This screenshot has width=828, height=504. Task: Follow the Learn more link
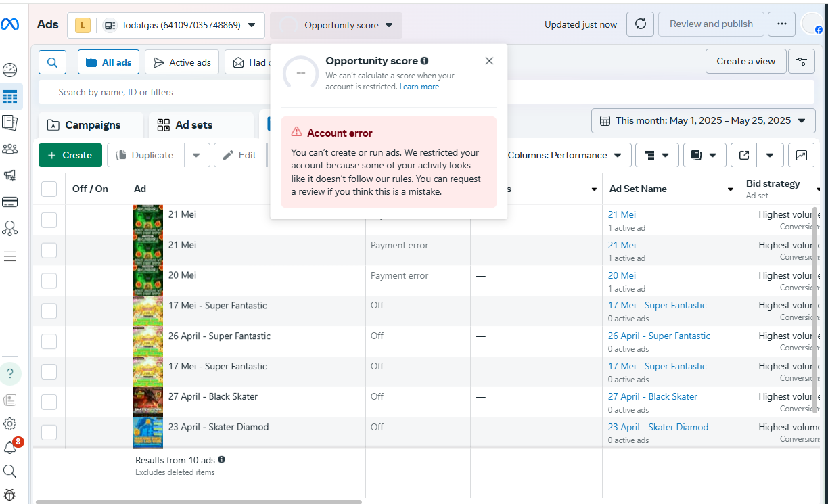click(419, 87)
